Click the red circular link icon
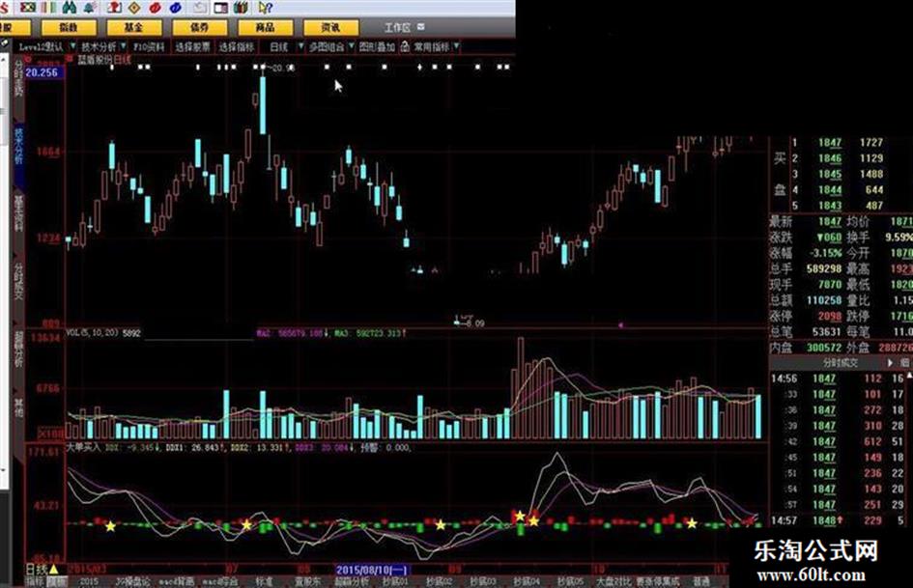This screenshot has height=588, width=913. coord(156,8)
